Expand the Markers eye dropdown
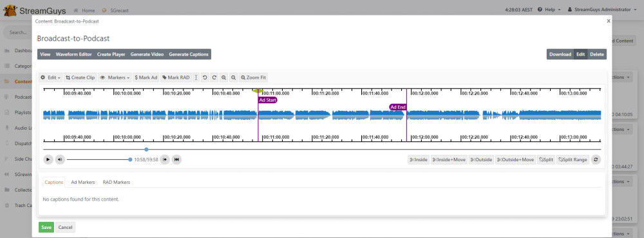Viewport: 644px width, 238px height. coord(115,77)
